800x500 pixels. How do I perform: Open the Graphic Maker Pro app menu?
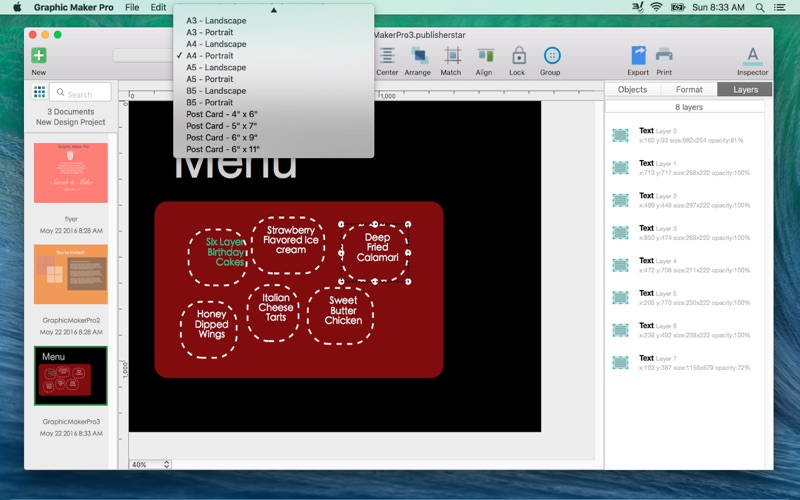point(73,7)
